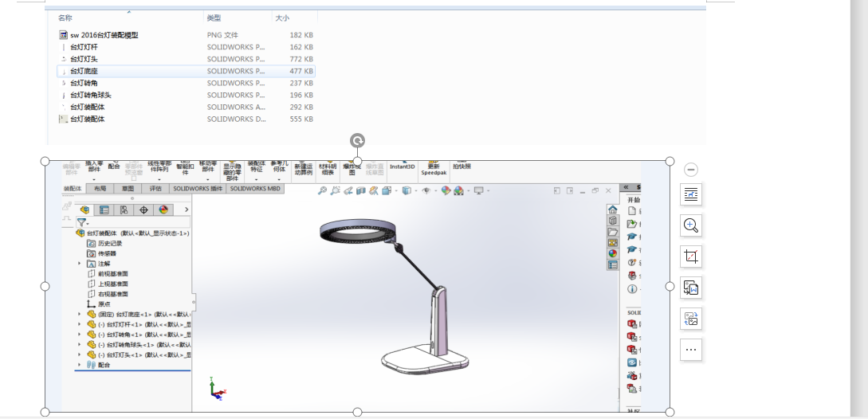Click the 拍快照 snapshot button
The image size is (868, 419).
pos(461,166)
